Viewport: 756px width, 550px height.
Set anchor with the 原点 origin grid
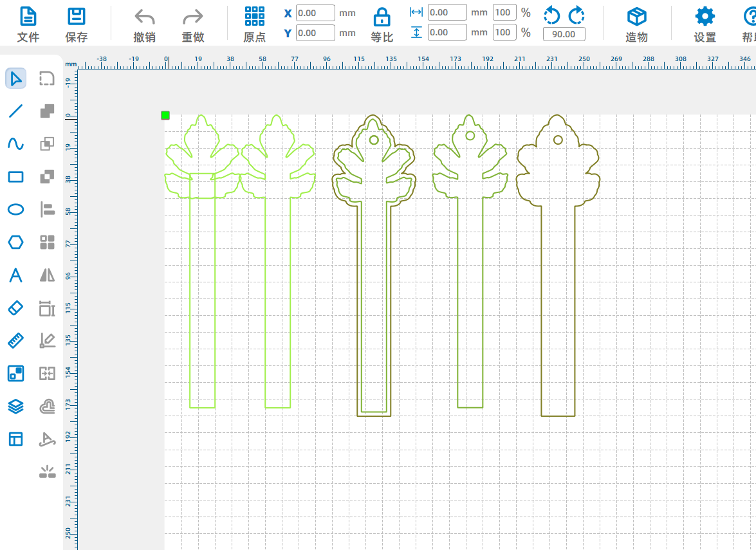pos(254,24)
